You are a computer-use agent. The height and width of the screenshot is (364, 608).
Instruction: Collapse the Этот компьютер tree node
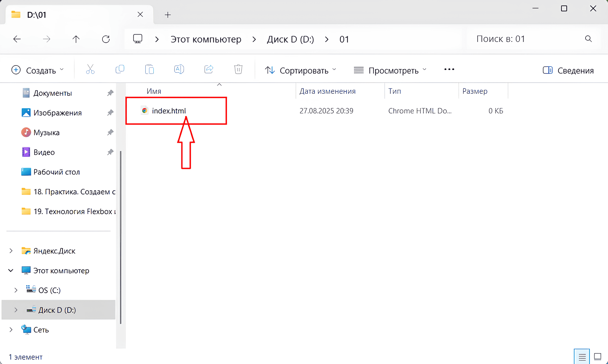(11, 271)
